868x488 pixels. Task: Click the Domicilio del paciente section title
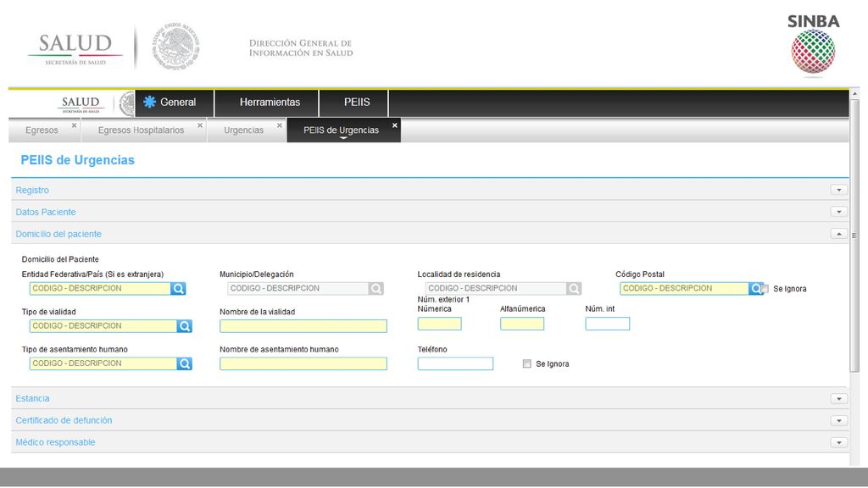[58, 234]
